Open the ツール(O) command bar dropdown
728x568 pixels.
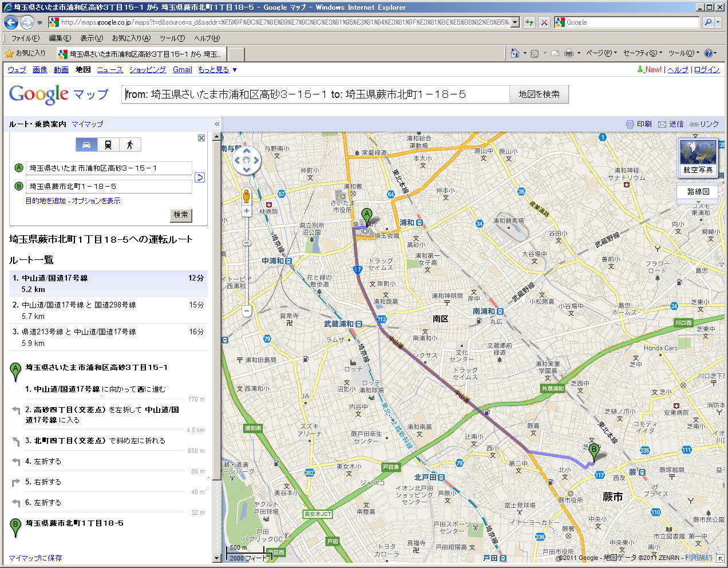click(x=683, y=53)
